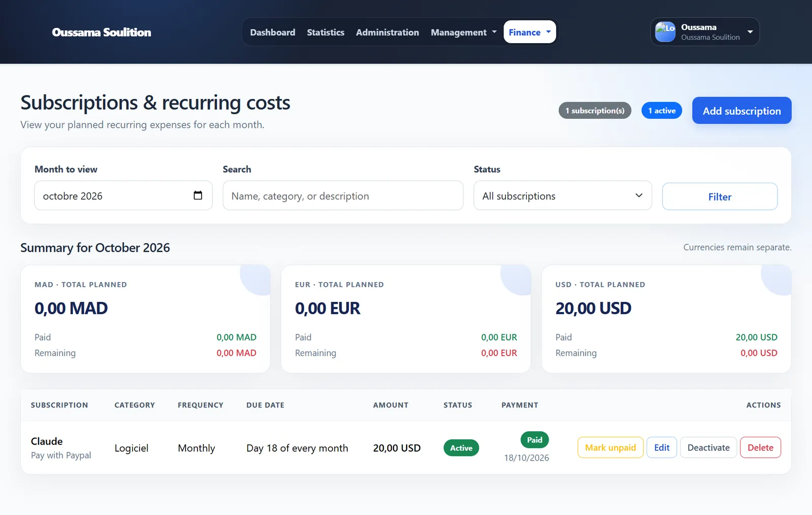Screen dimensions: 812x515
Task: Click the SUBSCRIPTION column header
Action: point(59,405)
